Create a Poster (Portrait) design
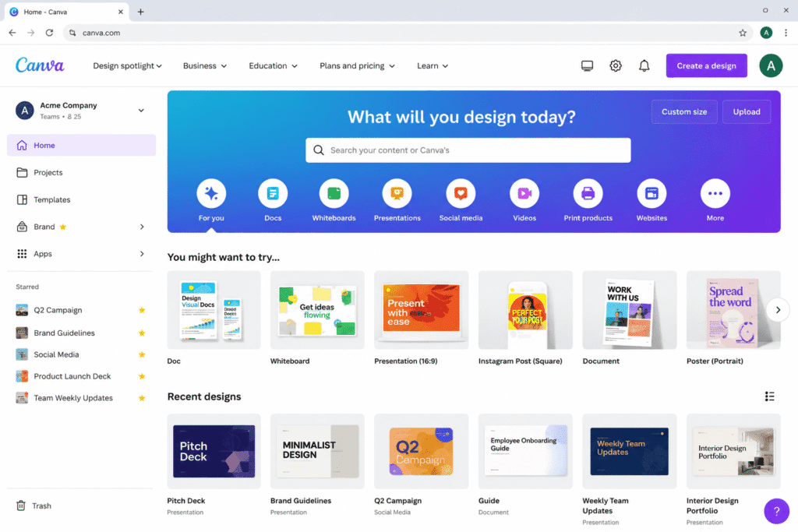The image size is (798, 532). pos(733,310)
